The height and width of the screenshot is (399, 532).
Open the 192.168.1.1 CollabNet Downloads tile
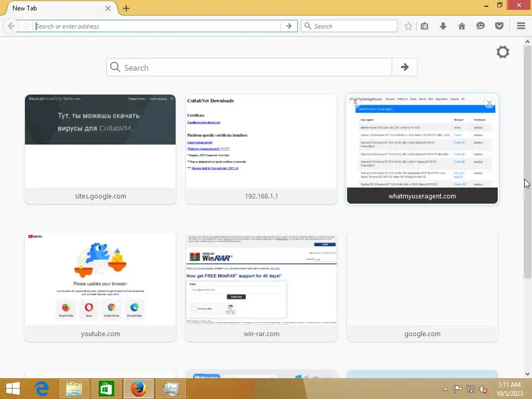click(x=261, y=149)
